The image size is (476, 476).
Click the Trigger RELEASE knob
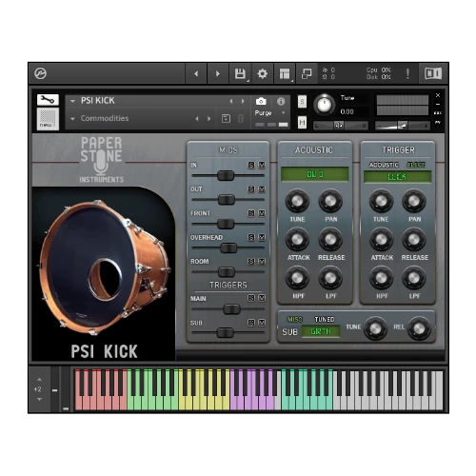[x=414, y=240]
